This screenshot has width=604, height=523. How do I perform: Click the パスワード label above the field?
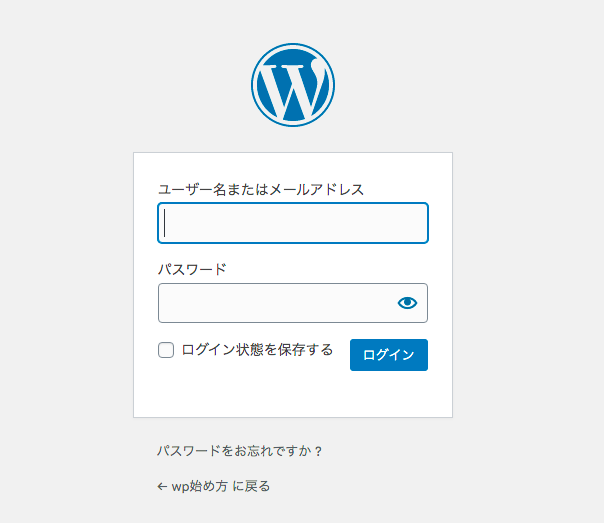(192, 269)
